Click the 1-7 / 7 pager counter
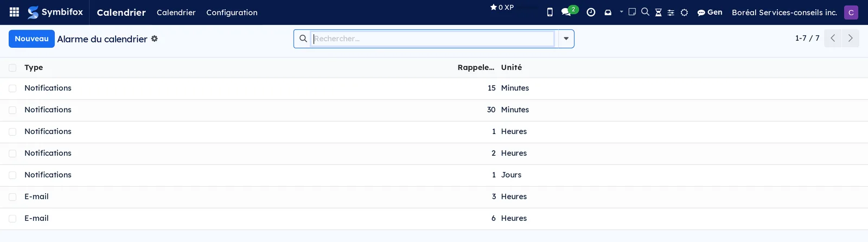Image resolution: width=868 pixels, height=242 pixels. (807, 38)
